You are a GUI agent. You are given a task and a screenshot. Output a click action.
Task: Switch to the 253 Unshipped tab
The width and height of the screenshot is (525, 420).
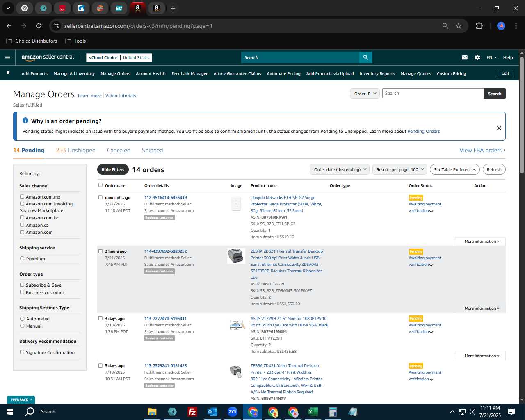(x=75, y=150)
